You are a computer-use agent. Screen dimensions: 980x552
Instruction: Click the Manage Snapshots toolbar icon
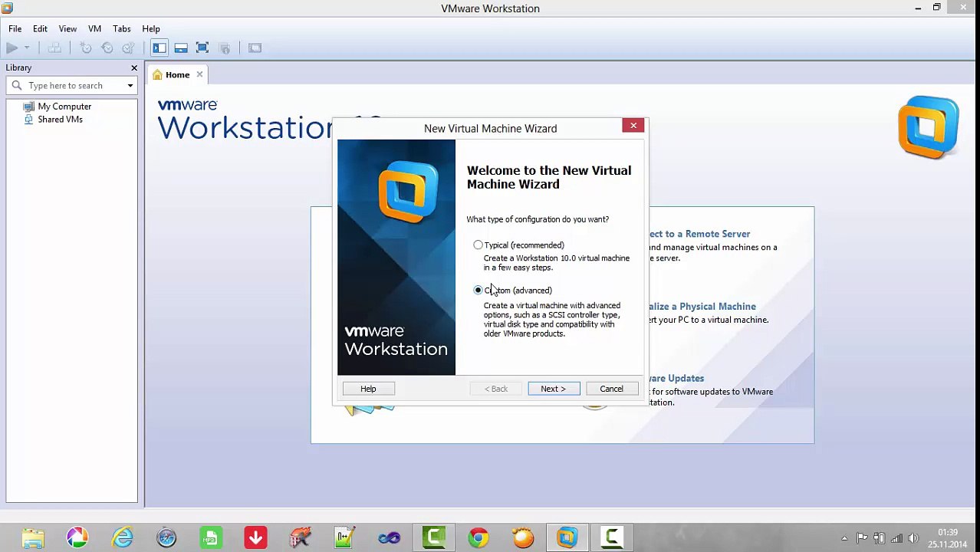pyautogui.click(x=128, y=48)
